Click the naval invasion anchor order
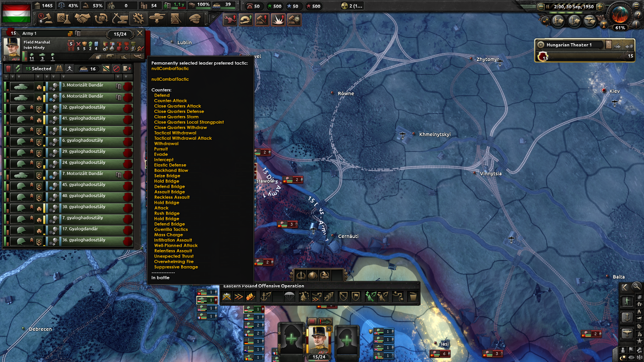The width and height of the screenshot is (644, 362). click(265, 297)
